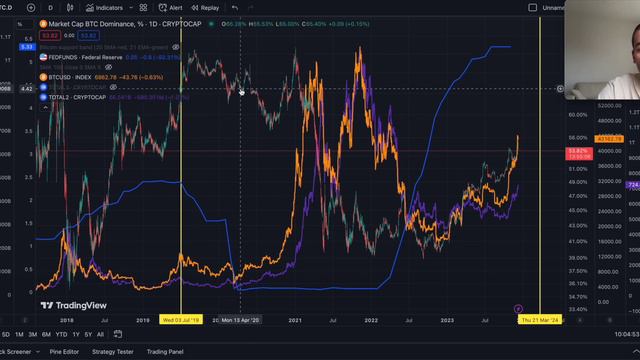Screen dimensions: 640x360
Task: Click the blue buy price box
Action: tap(88, 36)
